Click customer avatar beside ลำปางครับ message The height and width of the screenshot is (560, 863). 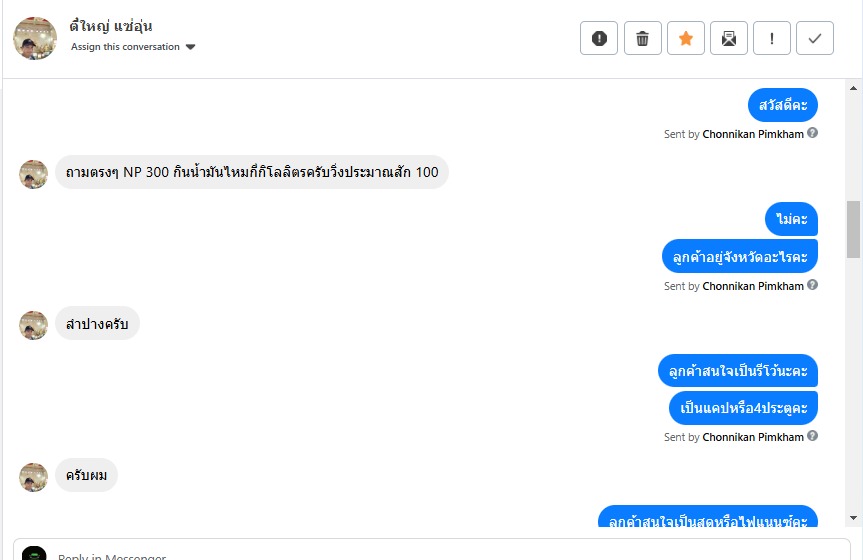point(34,325)
